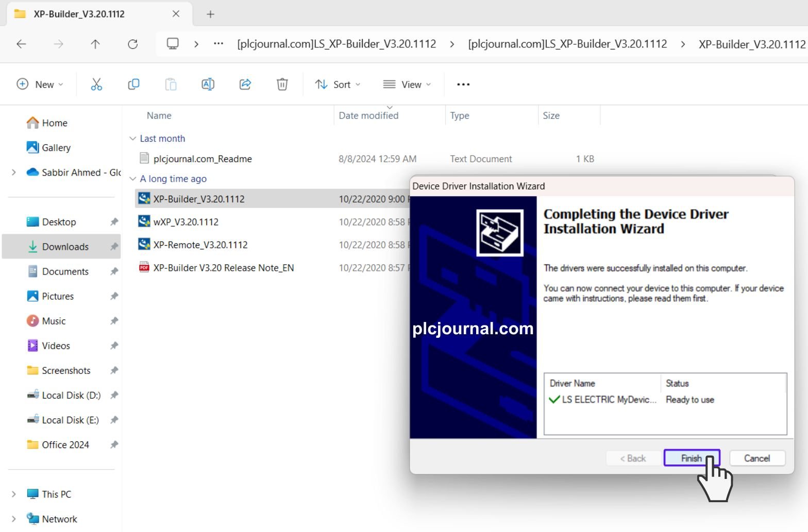Open the View dropdown menu
808x532 pixels.
pos(407,84)
